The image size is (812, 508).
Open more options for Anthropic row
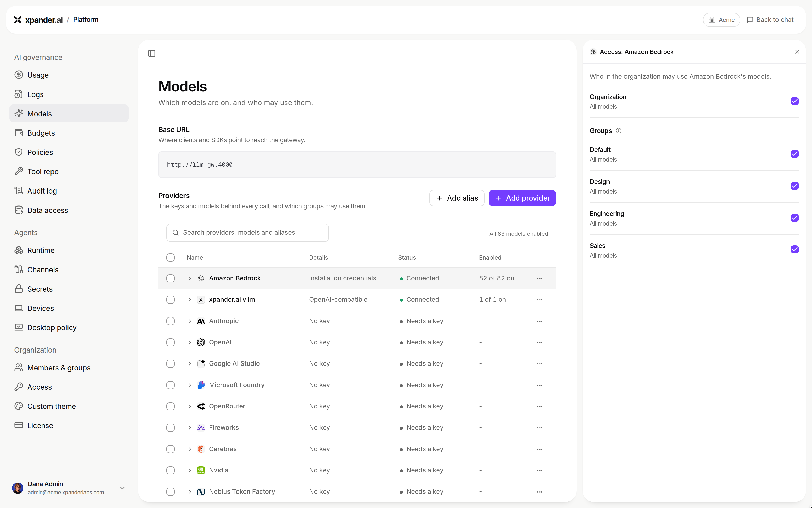(x=539, y=321)
